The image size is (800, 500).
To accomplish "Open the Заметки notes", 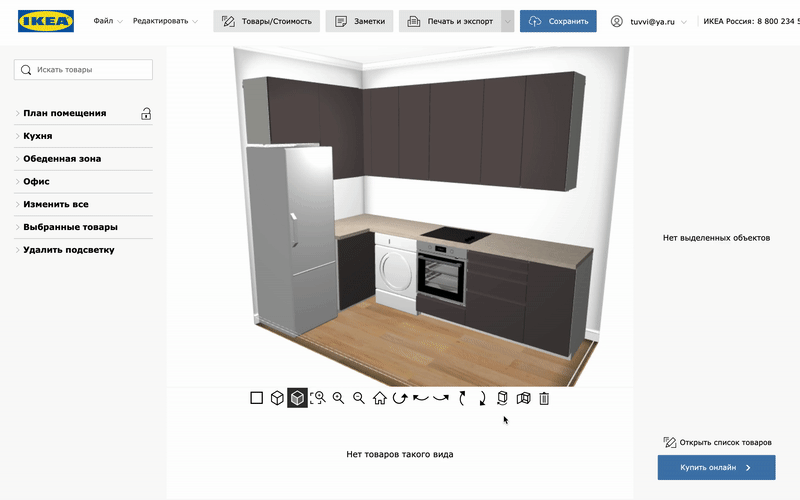I will [x=359, y=21].
